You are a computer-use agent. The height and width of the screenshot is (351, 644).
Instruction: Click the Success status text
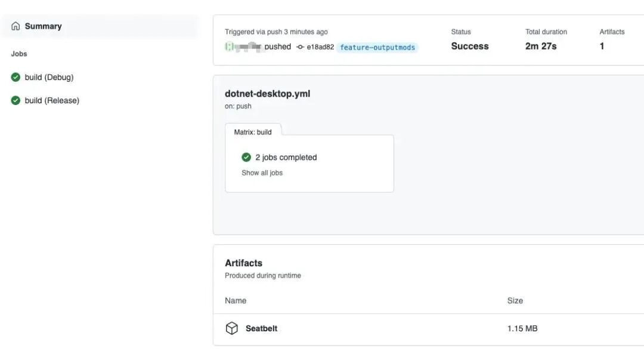[x=470, y=46]
